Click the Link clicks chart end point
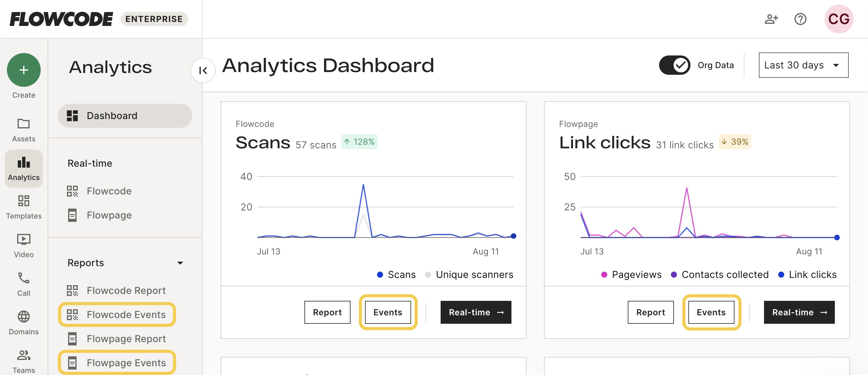This screenshot has width=868, height=375. [x=837, y=238]
